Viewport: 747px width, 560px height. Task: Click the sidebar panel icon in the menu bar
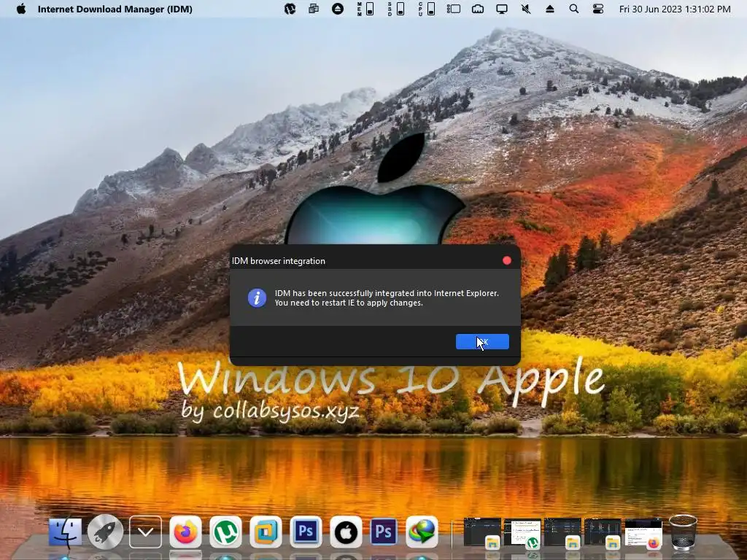point(454,9)
